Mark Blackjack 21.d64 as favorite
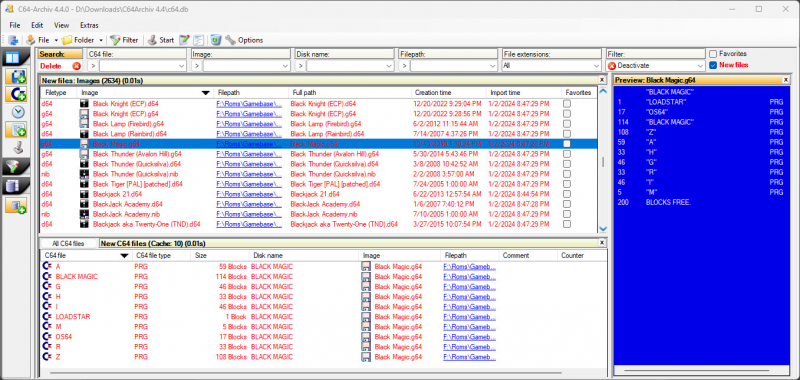Viewport: 800px width, 380px height. (x=567, y=194)
